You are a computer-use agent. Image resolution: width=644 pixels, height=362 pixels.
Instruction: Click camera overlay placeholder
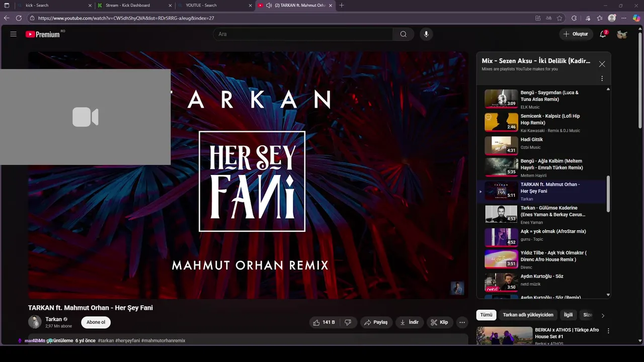[x=86, y=117]
